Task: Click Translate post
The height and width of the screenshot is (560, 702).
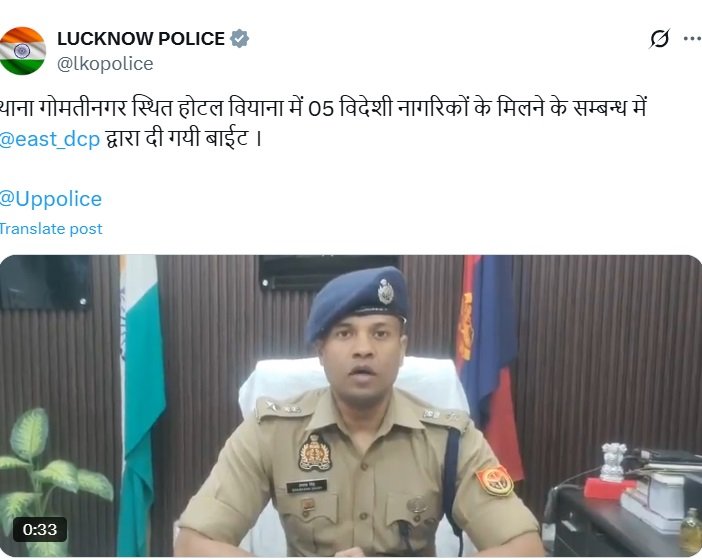Action: tap(51, 229)
